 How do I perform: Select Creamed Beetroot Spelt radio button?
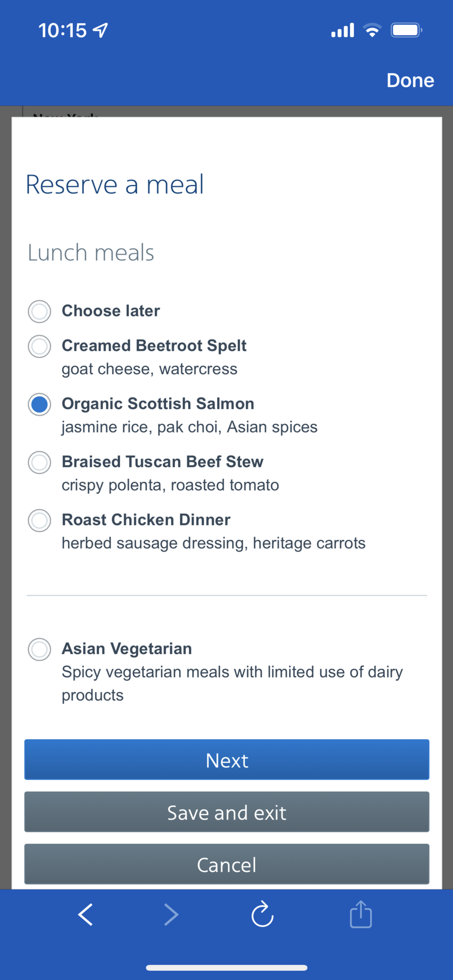[40, 346]
